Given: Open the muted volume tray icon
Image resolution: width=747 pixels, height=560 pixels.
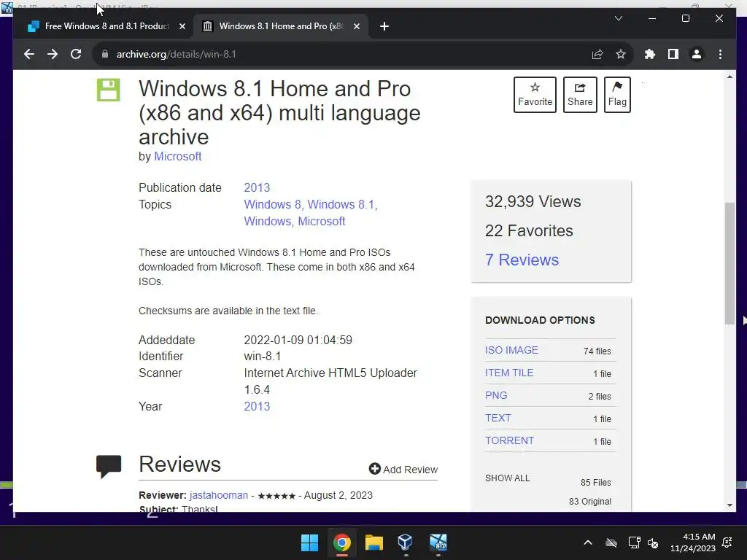Looking at the screenshot, I should (653, 542).
